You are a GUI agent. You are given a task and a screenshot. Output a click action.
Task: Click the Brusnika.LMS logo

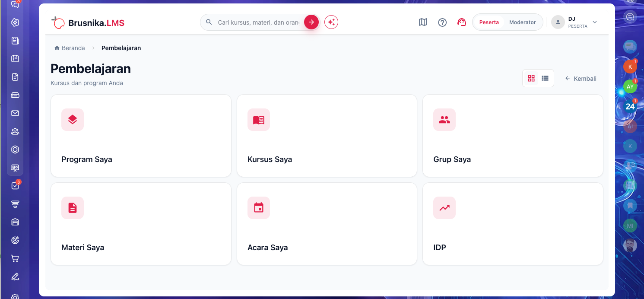(x=88, y=22)
